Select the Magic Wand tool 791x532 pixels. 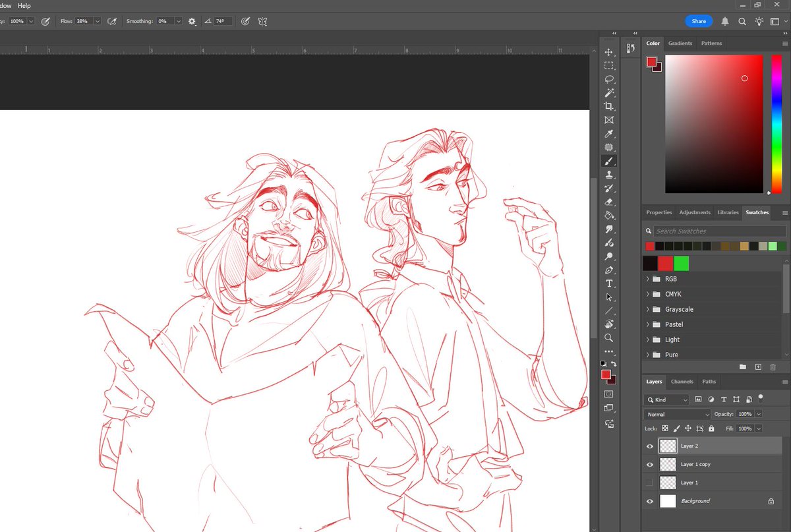point(609,92)
